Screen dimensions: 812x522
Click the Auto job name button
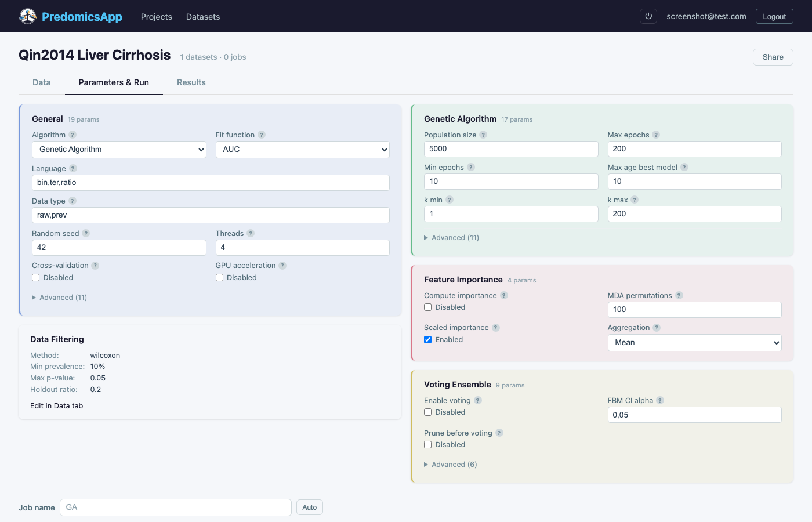(309, 507)
